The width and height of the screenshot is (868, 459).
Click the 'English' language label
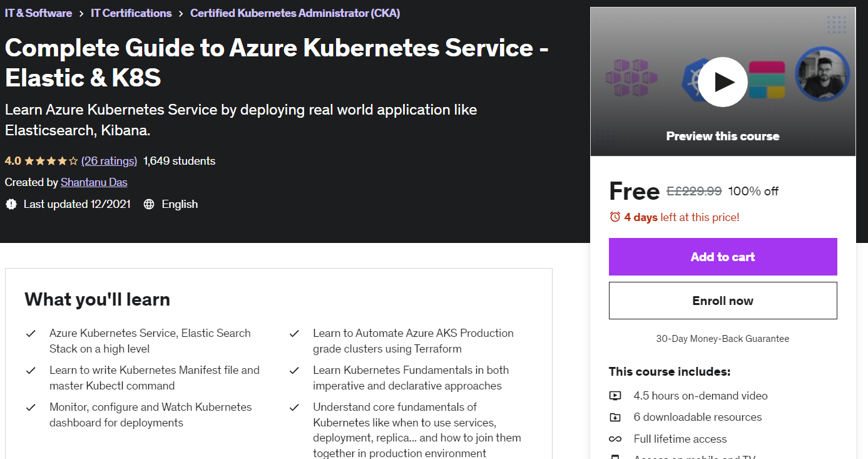[180, 204]
